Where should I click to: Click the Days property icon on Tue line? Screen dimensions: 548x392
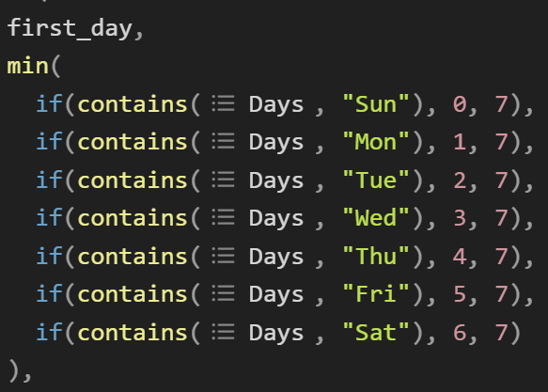[224, 180]
